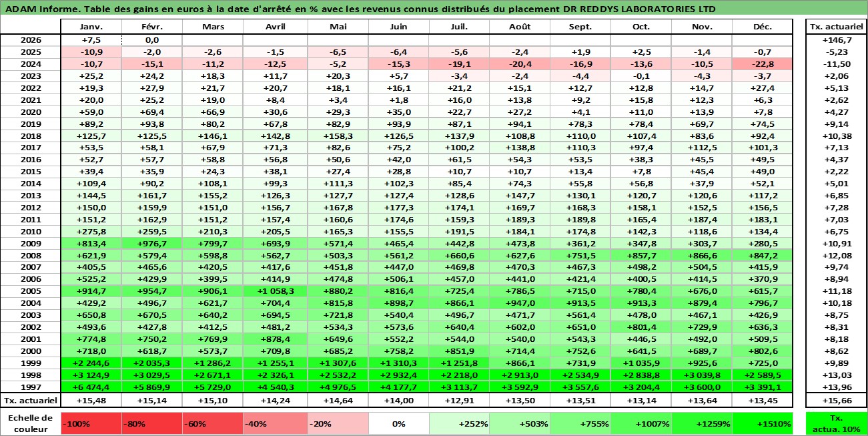This screenshot has height=436, width=868.
Task: Click the +146,7 actuarial rate for 2026
Action: tap(836, 40)
